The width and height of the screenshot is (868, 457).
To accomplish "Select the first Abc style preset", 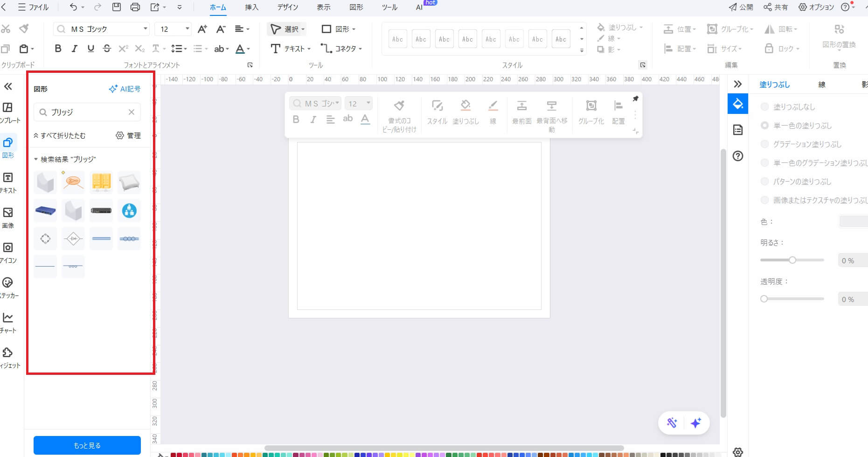I will tap(397, 39).
